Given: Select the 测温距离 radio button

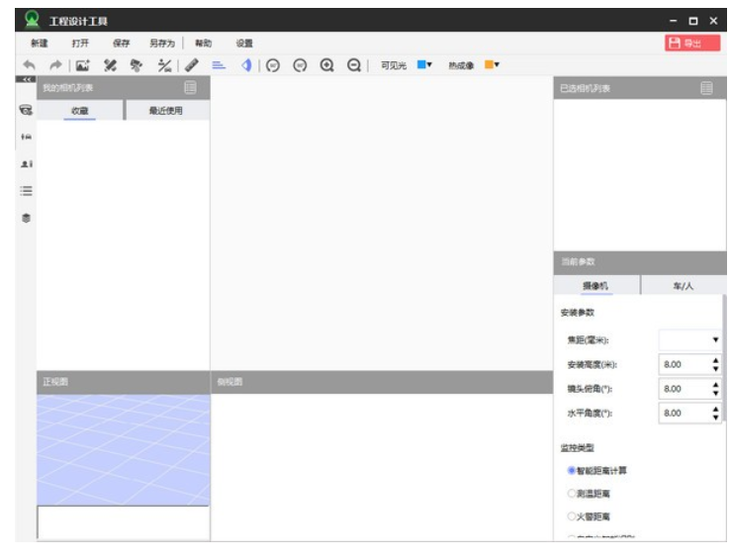Looking at the screenshot, I should 571,493.
